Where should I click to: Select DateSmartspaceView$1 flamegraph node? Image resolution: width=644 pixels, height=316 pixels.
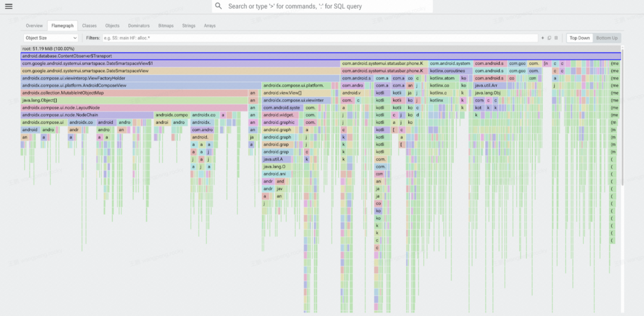coord(180,64)
